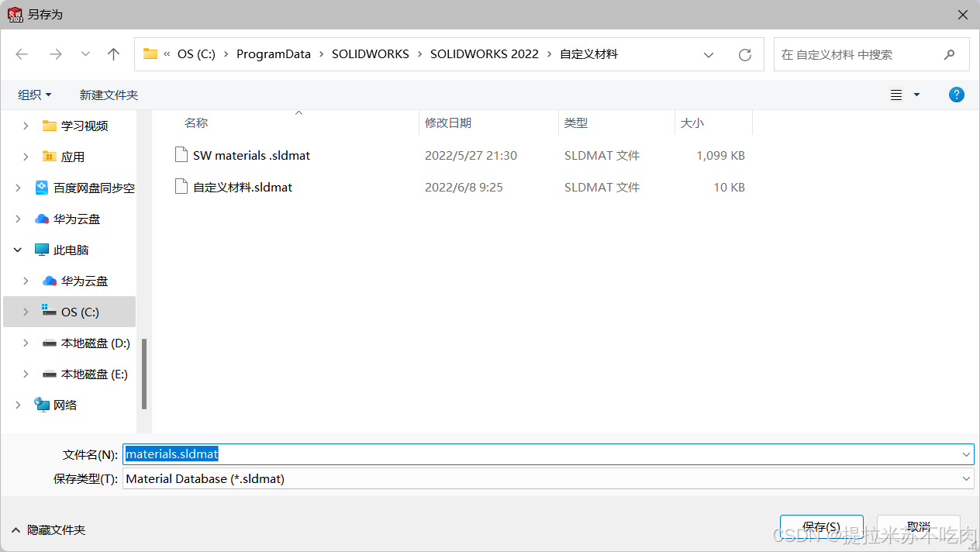Screen dimensions: 980x552
Task: Expand 本地磁盘 (E:) node
Action: click(26, 374)
